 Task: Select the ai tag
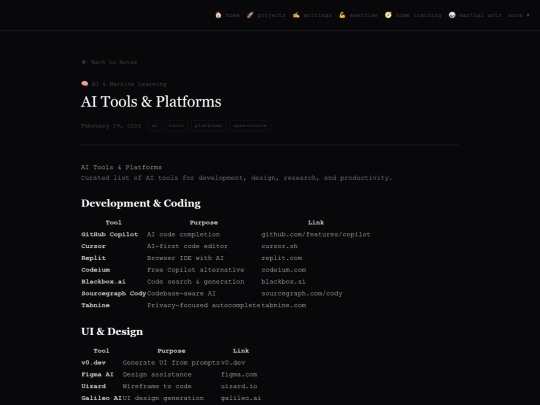click(155, 126)
